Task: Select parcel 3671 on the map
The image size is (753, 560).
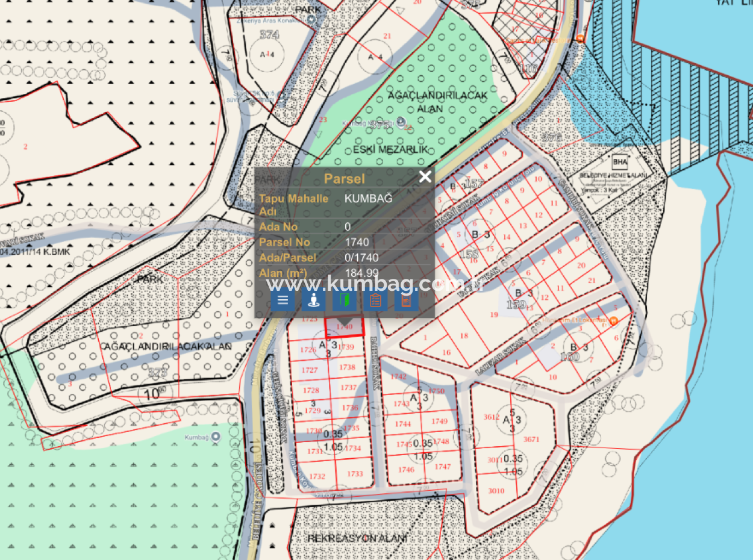Action: click(531, 439)
